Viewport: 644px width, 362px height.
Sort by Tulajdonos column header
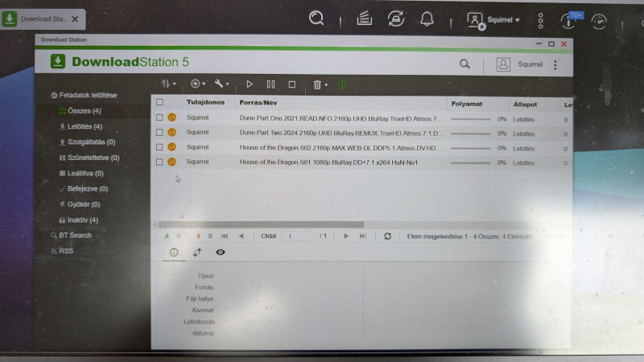pyautogui.click(x=205, y=102)
